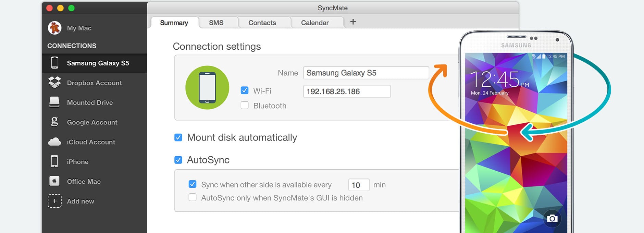Open Mounted Drive connection label

coord(90,102)
